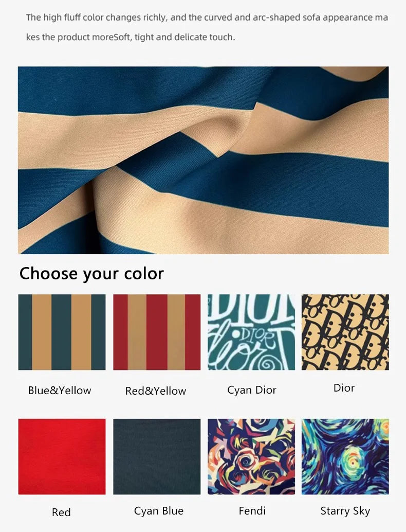Click the Dior label under monogram swatch
The height and width of the screenshot is (532, 406).
click(x=344, y=388)
